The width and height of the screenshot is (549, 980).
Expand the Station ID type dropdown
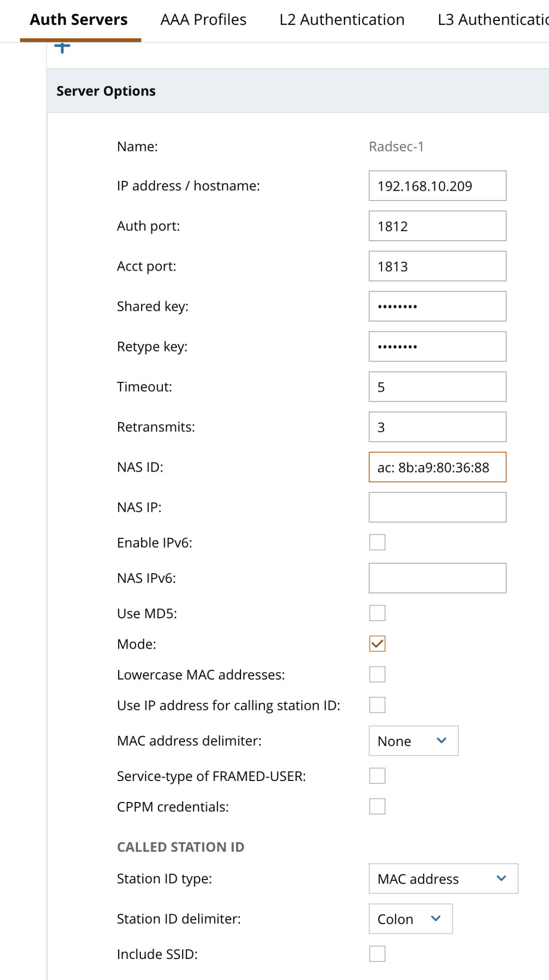click(x=443, y=879)
